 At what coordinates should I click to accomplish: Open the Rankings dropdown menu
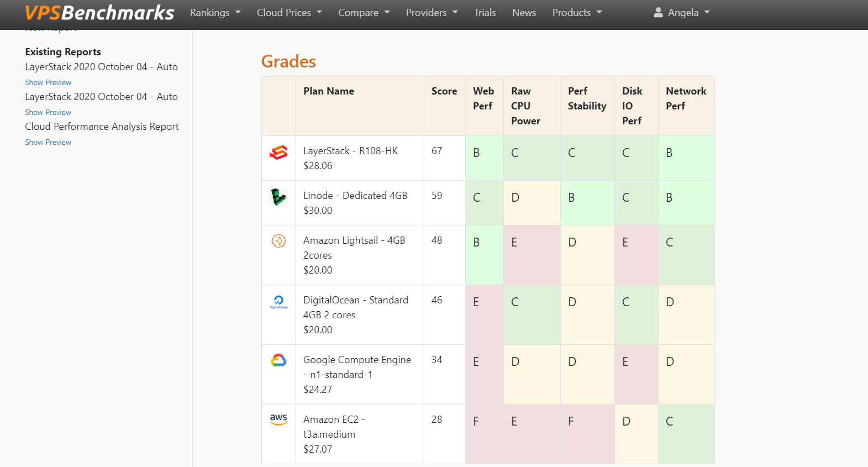click(215, 13)
